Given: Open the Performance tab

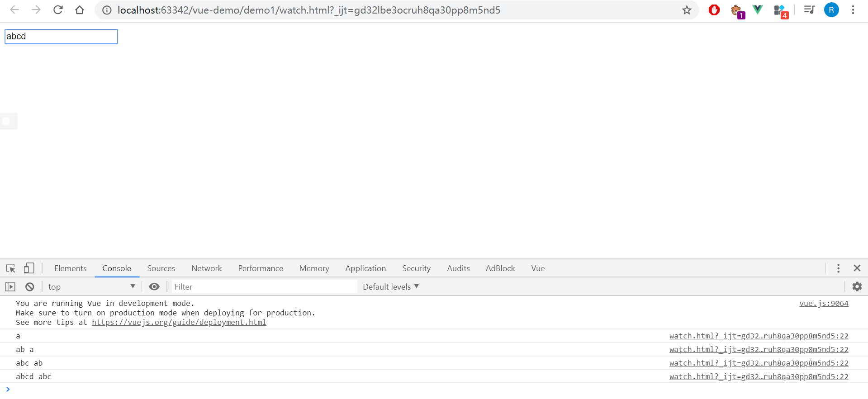Looking at the screenshot, I should (261, 268).
